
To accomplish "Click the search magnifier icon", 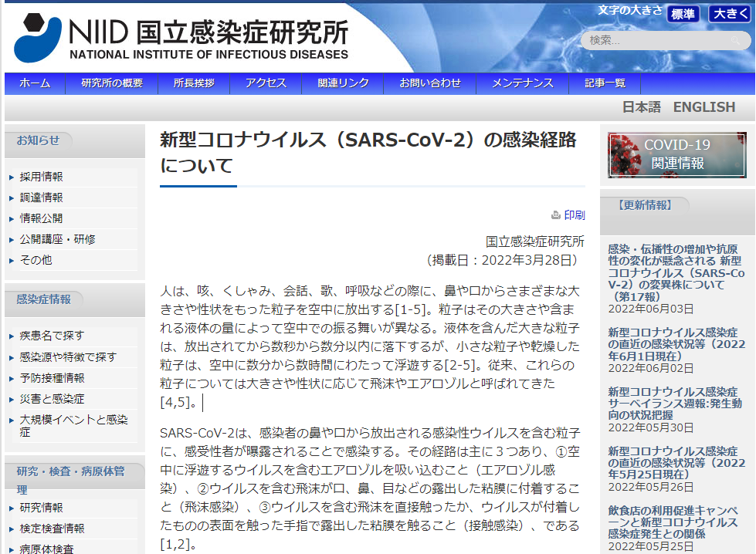I will (735, 40).
